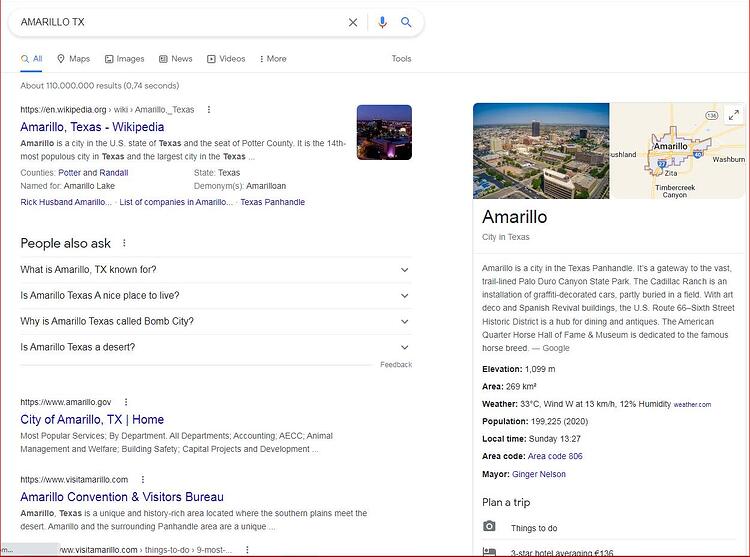Click the 'Population: 199,225 (2020)' line
The width and height of the screenshot is (750, 557).
point(535,421)
